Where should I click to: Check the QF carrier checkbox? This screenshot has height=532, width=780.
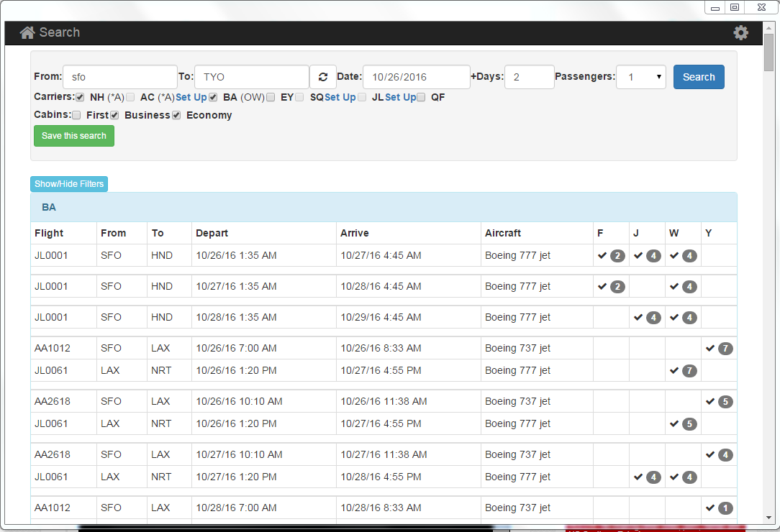pos(421,97)
